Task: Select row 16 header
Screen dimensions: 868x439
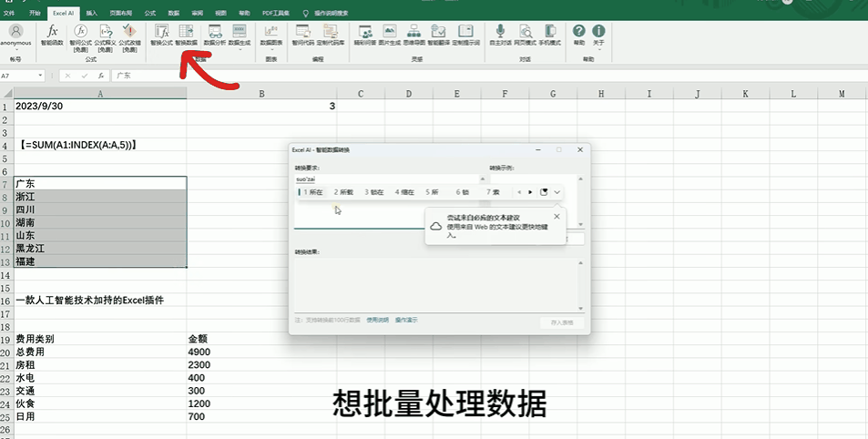Action: pyautogui.click(x=6, y=301)
